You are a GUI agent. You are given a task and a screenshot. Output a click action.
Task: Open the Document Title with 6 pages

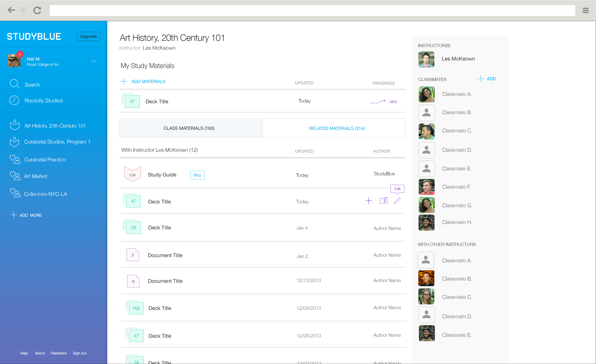133,281
